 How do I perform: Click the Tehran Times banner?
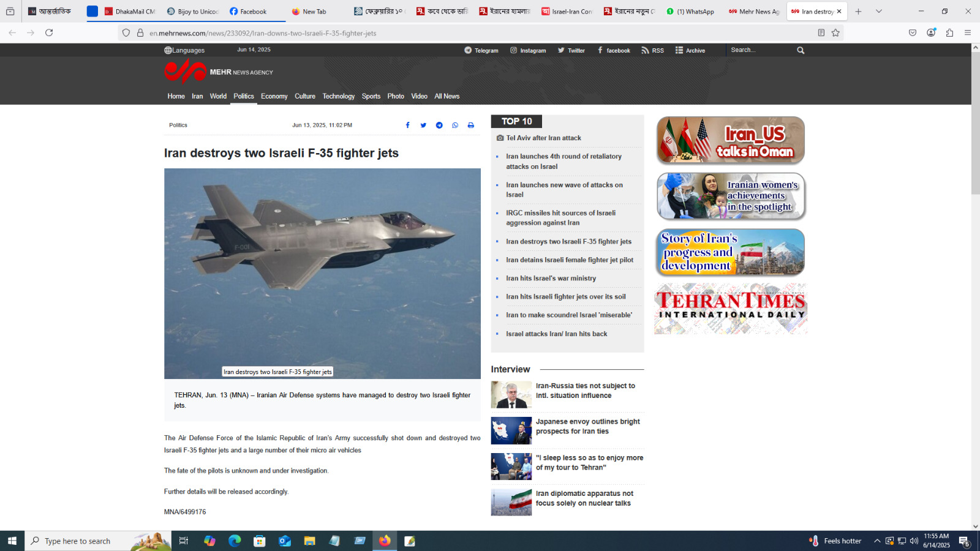730,309
